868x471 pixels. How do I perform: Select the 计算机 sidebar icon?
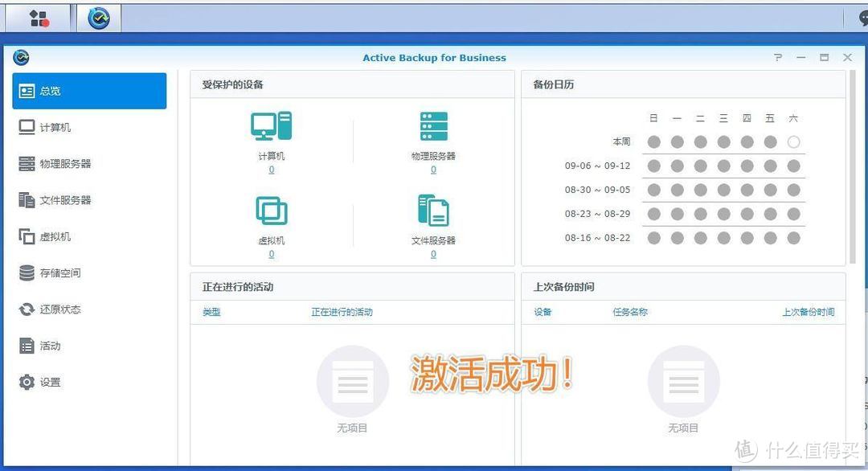pyautogui.click(x=48, y=127)
